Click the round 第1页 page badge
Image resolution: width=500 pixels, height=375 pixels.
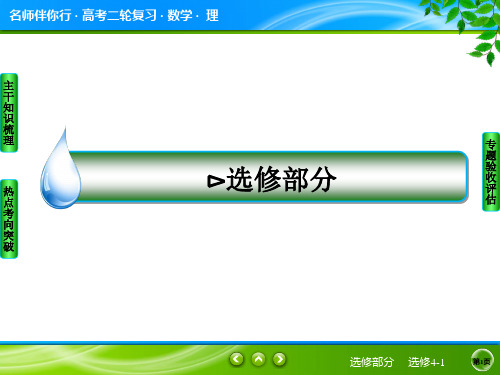482,361
